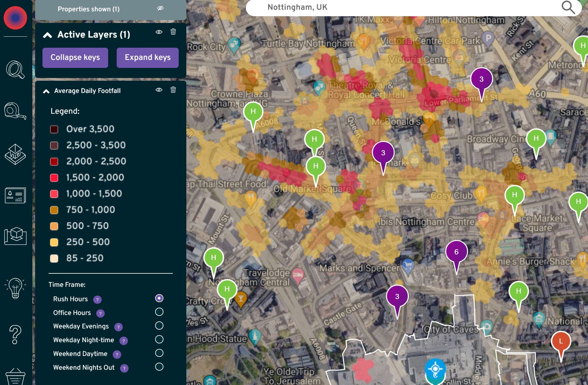
Task: Enable the Weekend Daytime time frame
Action: tap(159, 353)
